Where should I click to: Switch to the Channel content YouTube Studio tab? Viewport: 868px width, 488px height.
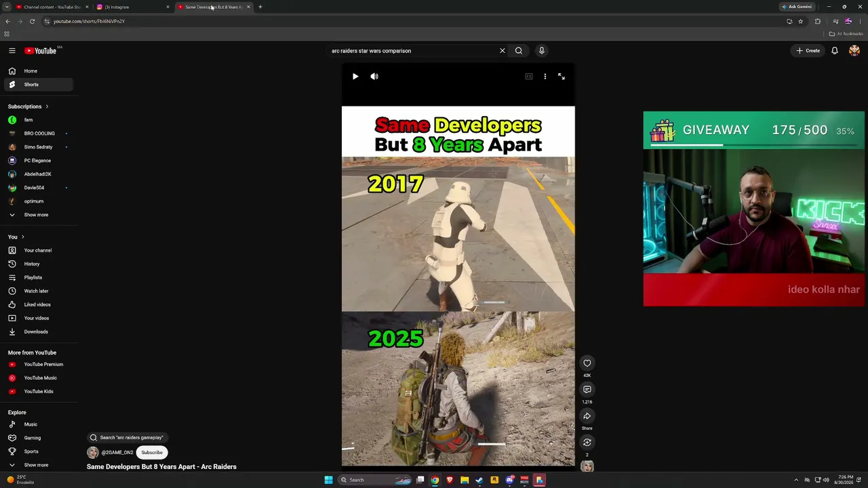click(52, 7)
